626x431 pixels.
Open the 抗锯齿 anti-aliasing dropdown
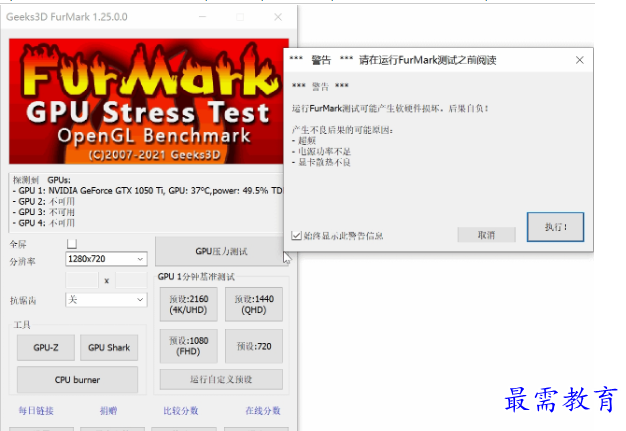pos(106,300)
